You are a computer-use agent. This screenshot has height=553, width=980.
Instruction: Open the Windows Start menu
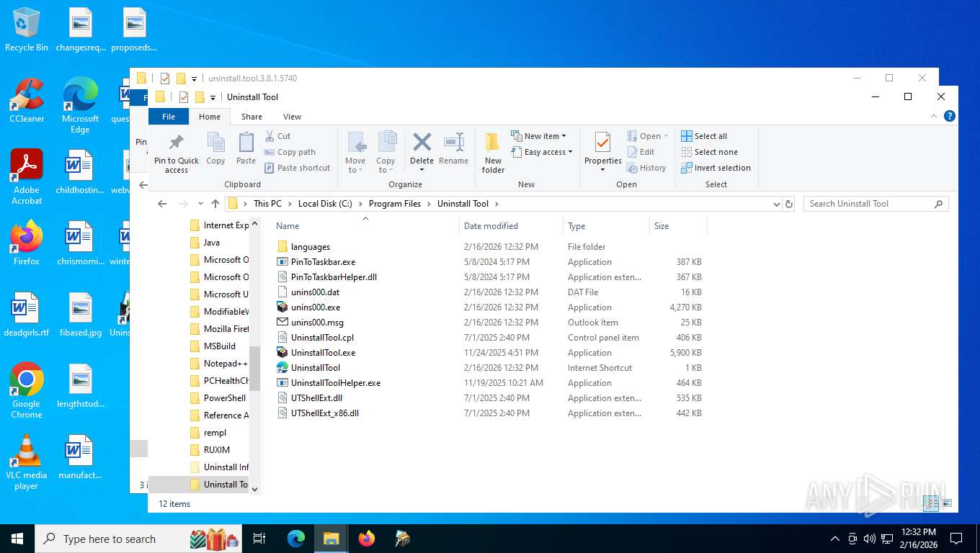17,539
